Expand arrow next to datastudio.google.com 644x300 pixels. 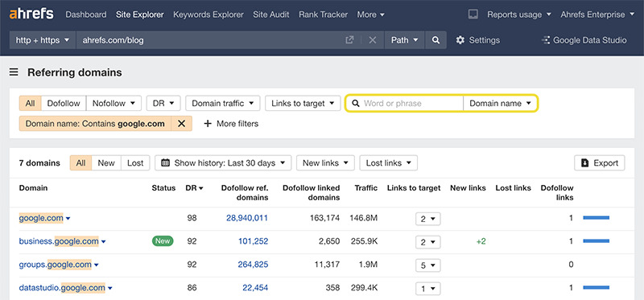pos(109,289)
